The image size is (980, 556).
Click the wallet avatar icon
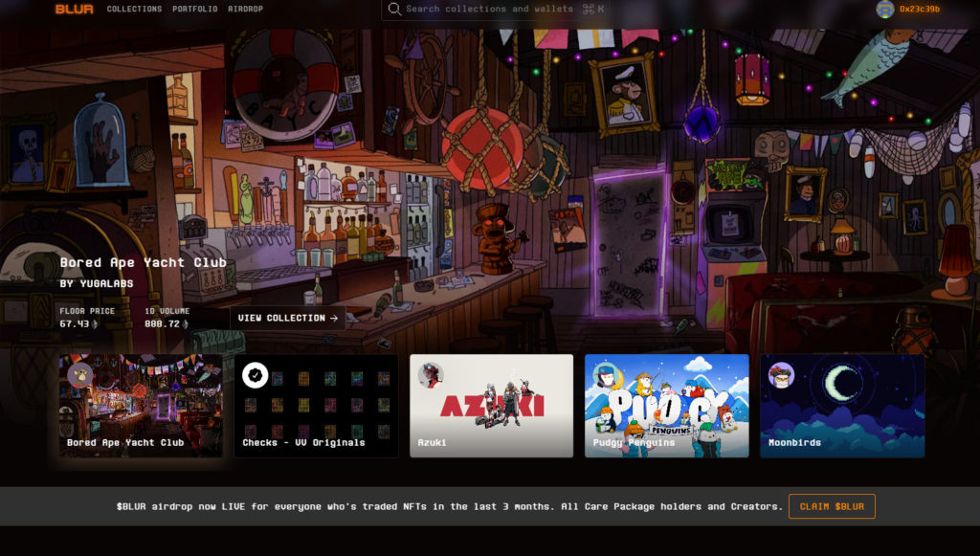(885, 9)
